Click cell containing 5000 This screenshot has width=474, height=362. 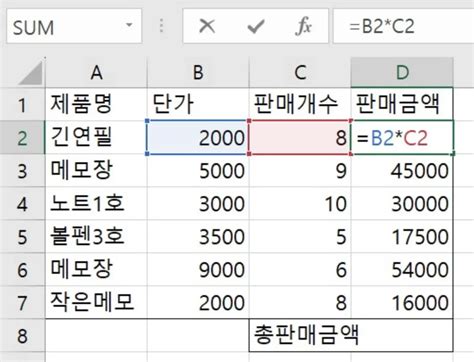pos(198,171)
